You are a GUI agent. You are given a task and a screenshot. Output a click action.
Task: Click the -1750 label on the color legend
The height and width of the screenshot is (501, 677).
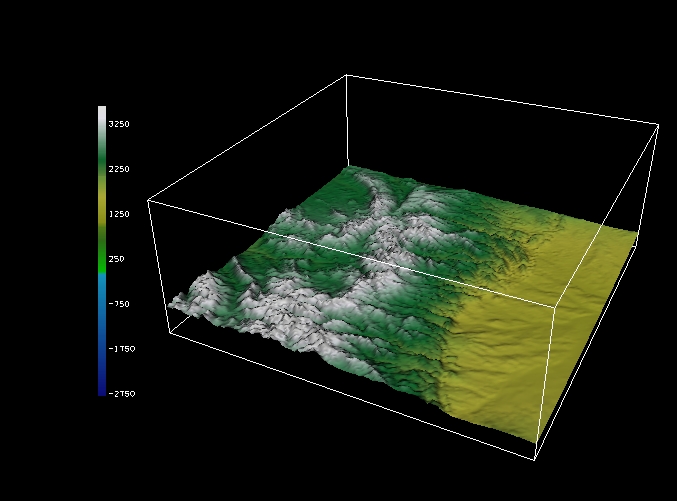121,349
